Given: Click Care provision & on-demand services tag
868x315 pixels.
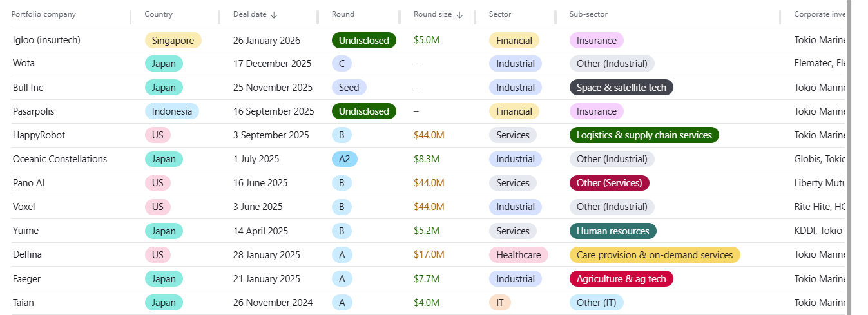Looking at the screenshot, I should (x=655, y=254).
